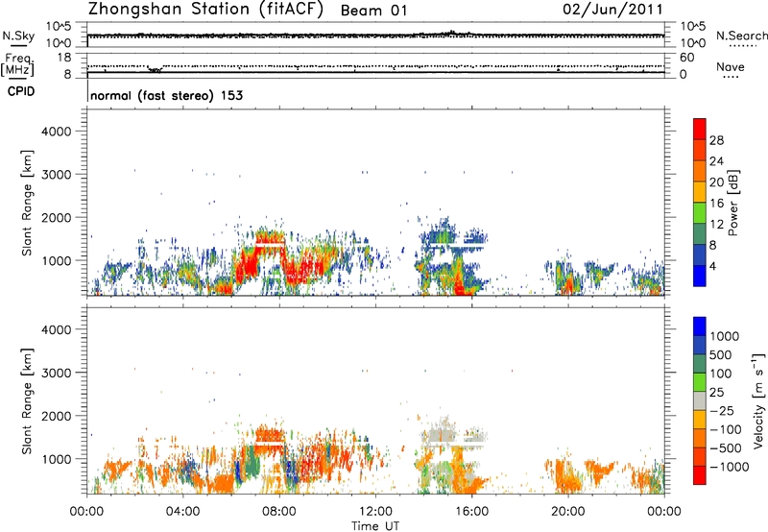The height and width of the screenshot is (532, 768).
Task: Click the "N.Sky" legend label
Action: (18, 36)
